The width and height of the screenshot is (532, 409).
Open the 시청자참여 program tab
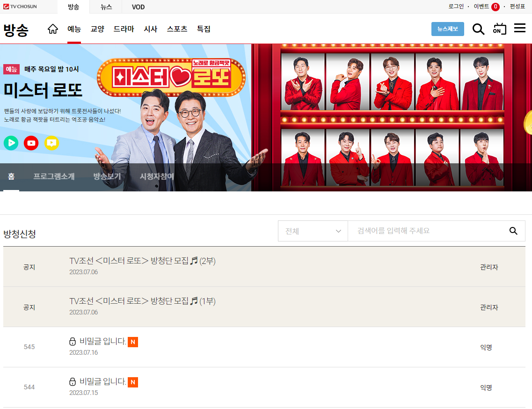(x=157, y=176)
